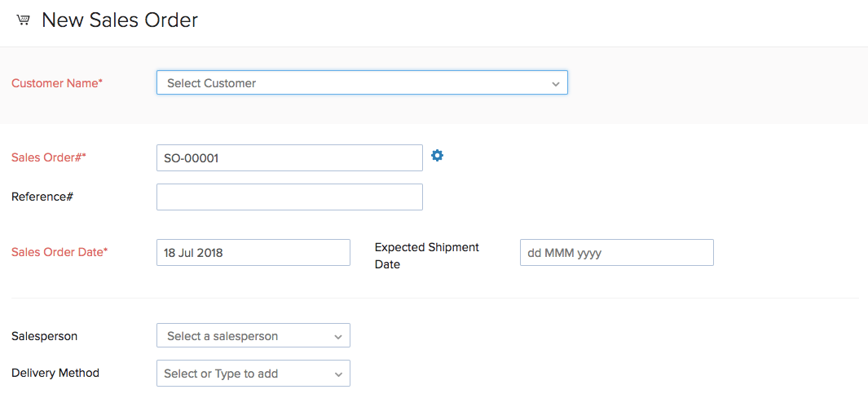
Task: Open the Sales Order Date field
Action: (x=253, y=253)
